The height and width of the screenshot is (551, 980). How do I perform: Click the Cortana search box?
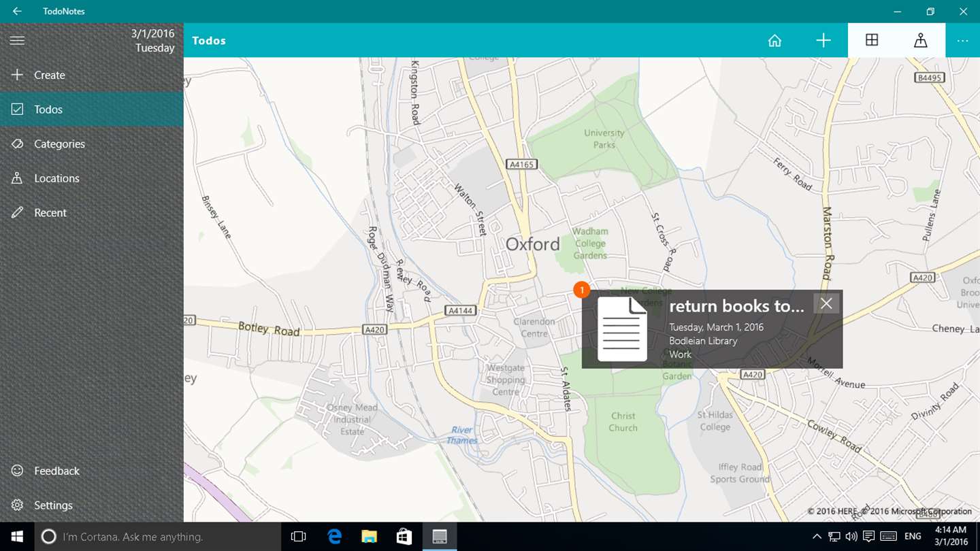coord(157,537)
